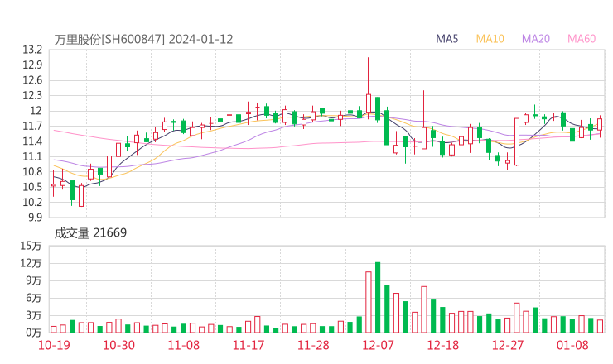Click the 11-08 date axis label

[x=183, y=345]
